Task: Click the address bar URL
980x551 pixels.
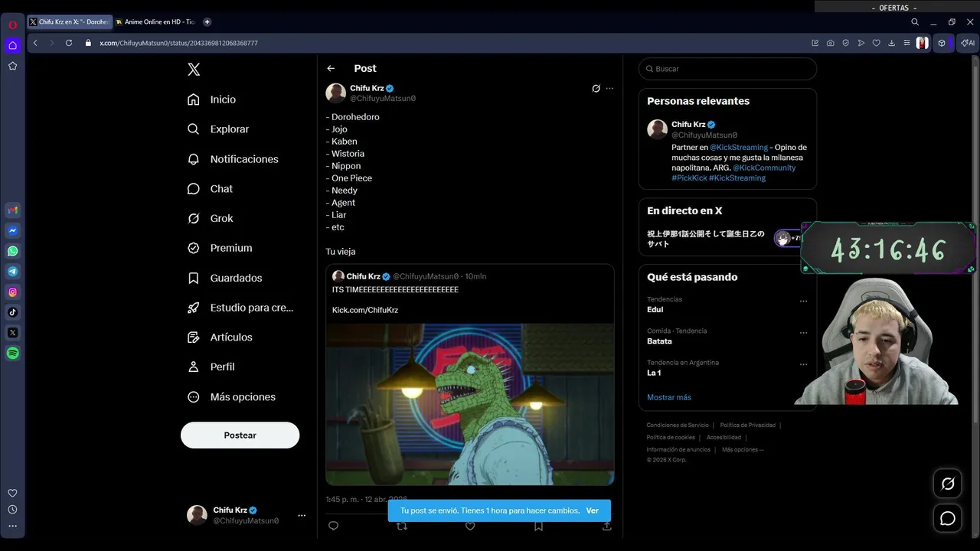Action: [x=178, y=43]
